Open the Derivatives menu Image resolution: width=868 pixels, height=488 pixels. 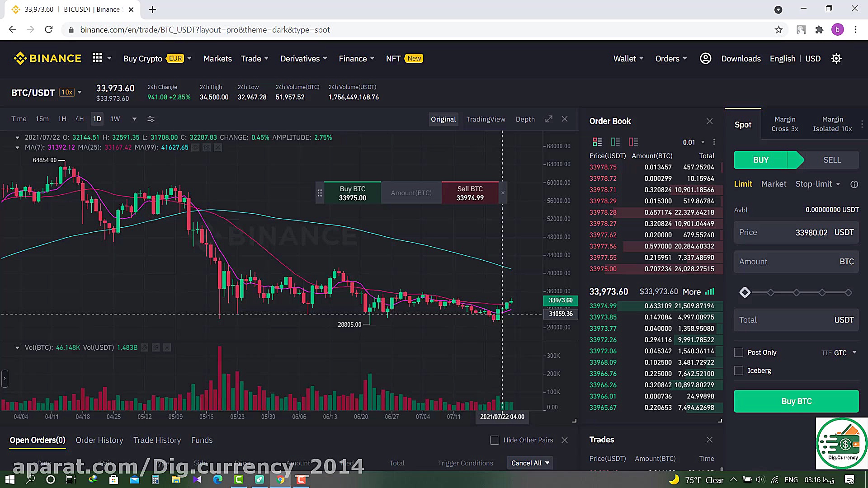point(303,59)
